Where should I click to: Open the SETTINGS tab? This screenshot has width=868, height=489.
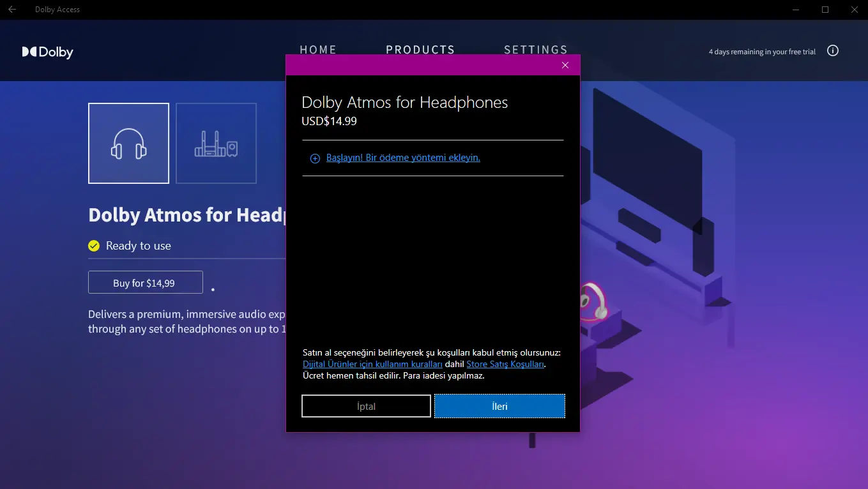tap(536, 49)
